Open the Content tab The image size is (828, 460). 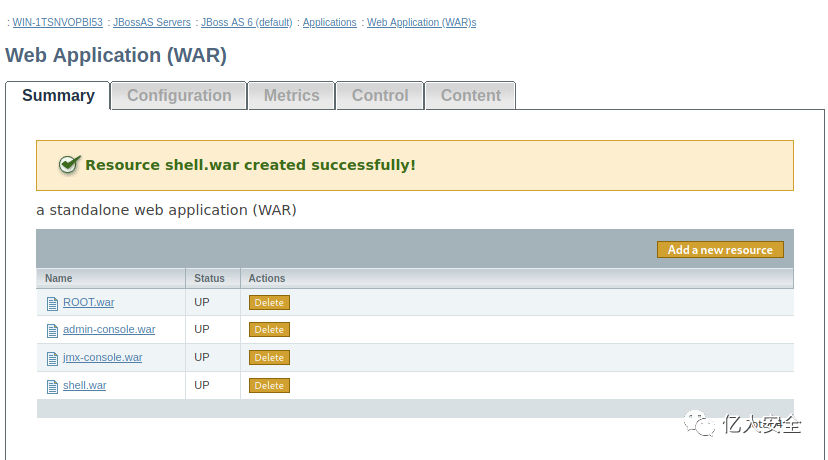[x=471, y=96]
